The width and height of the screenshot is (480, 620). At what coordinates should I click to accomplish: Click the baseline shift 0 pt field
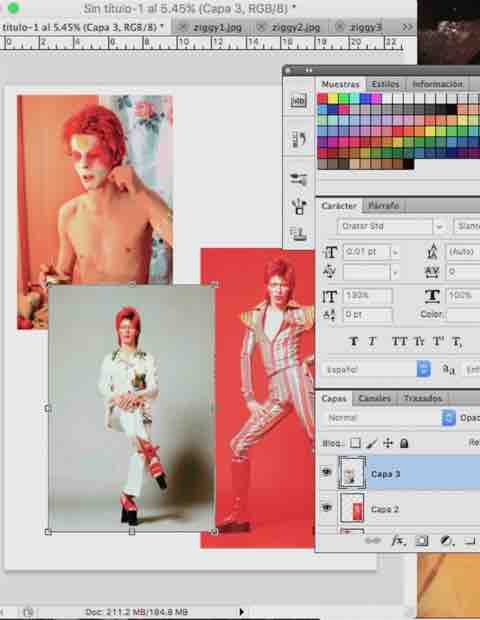click(x=367, y=315)
